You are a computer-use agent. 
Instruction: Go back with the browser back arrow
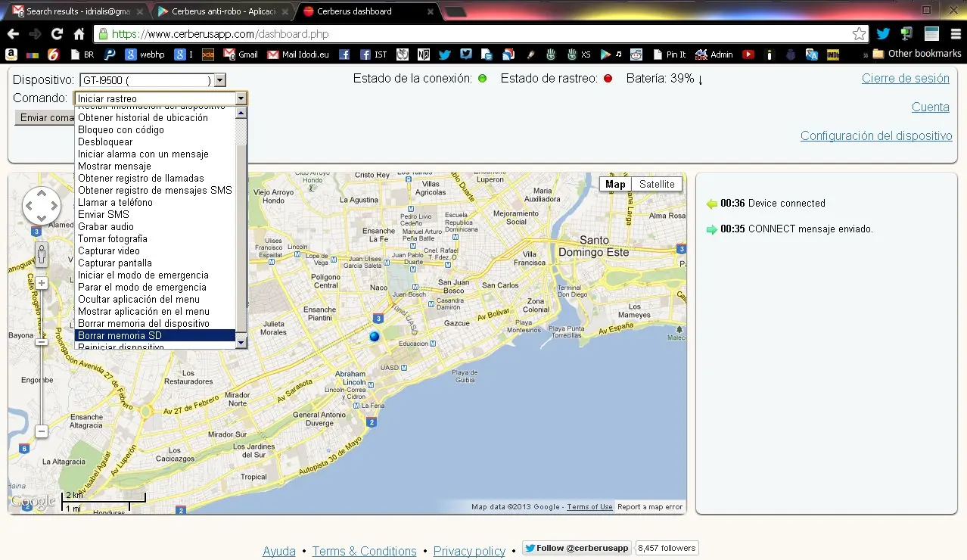(13, 34)
